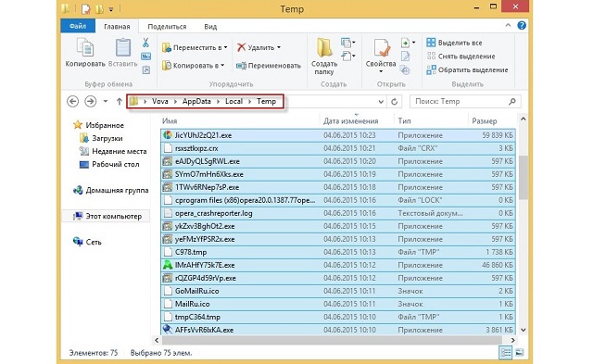This screenshot has height=364, width=593.
Task: Click the Paste shortcut icon in clipboard group
Action: pos(146,69)
